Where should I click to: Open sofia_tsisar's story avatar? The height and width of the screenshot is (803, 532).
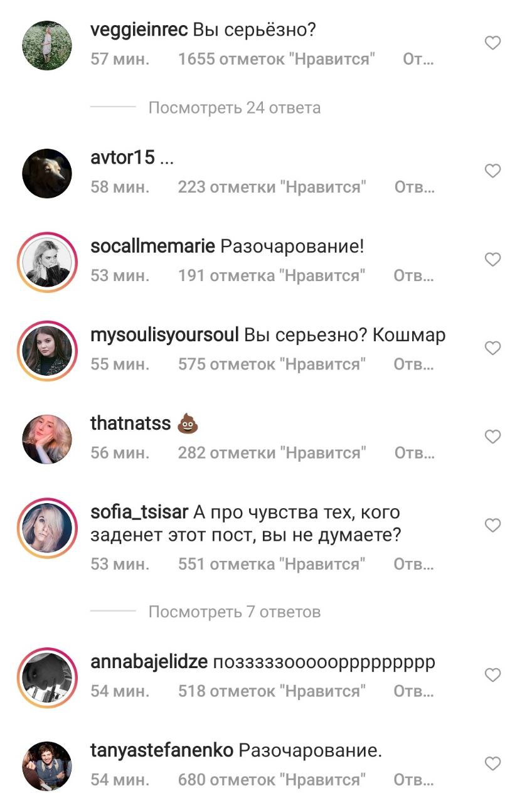click(x=47, y=528)
